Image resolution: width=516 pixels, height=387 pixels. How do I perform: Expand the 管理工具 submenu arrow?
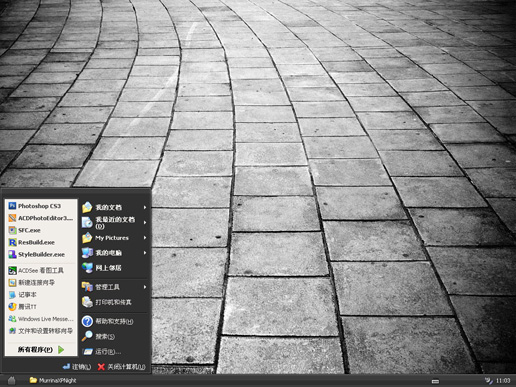145,287
